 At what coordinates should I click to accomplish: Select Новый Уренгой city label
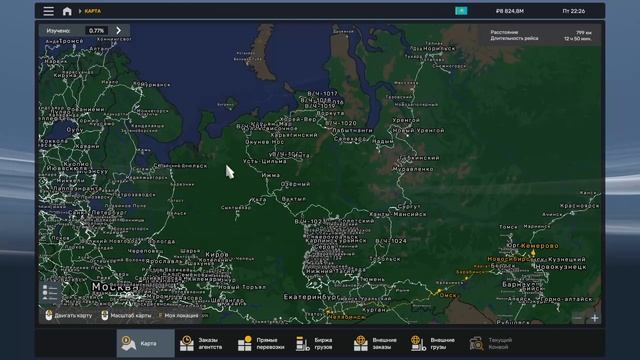[419, 130]
